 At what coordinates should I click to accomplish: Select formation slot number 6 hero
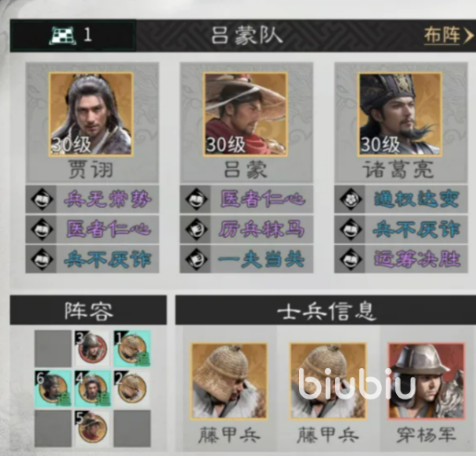tap(53, 389)
